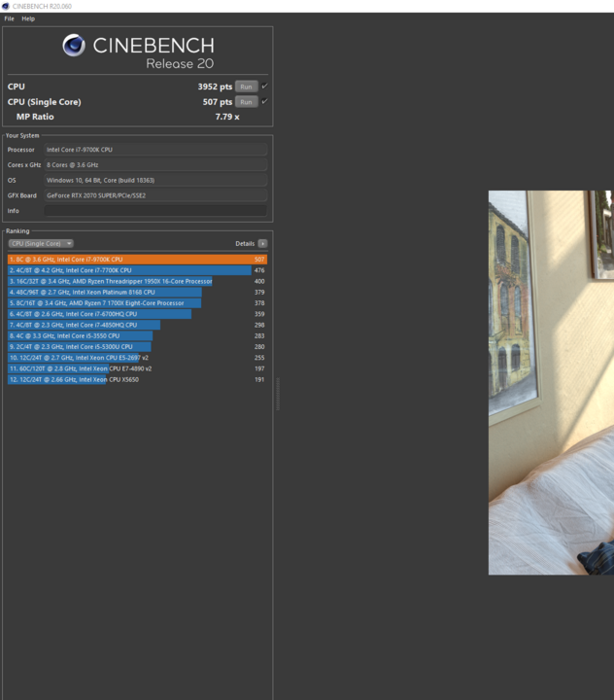Select ranking row 9 Core i5-5300U
The height and width of the screenshot is (700, 614).
click(137, 347)
